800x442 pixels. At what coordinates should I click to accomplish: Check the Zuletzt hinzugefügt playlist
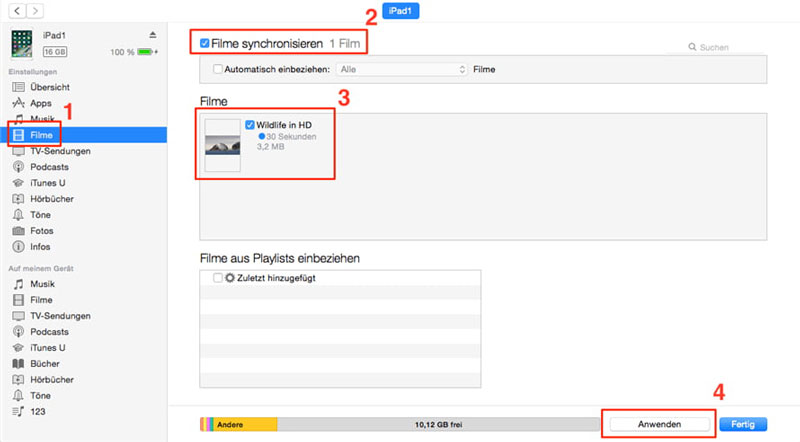[x=218, y=278]
